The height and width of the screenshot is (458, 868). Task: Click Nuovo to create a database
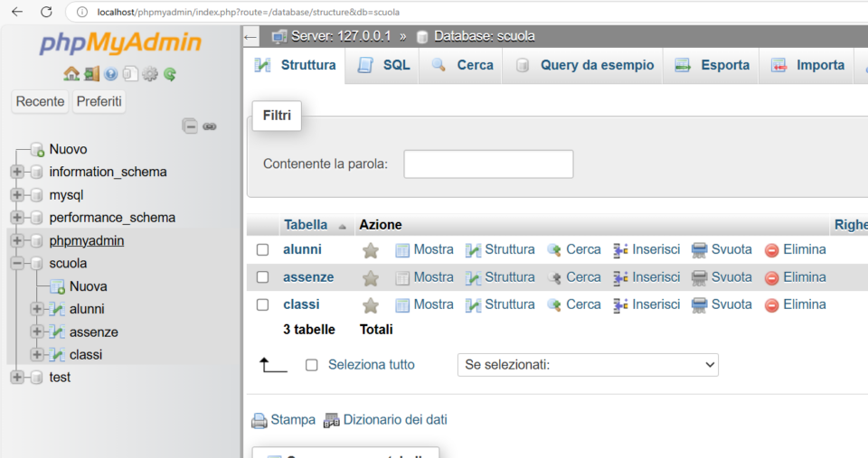[x=68, y=149]
